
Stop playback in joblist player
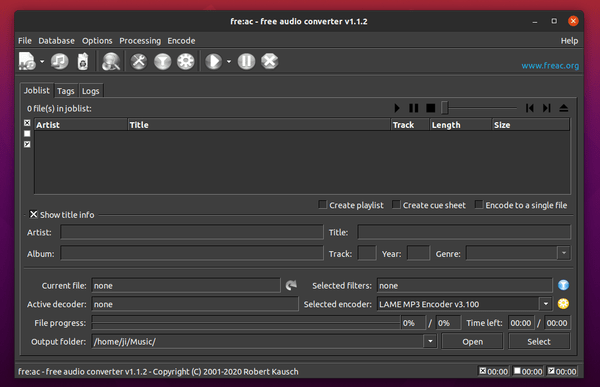430,108
